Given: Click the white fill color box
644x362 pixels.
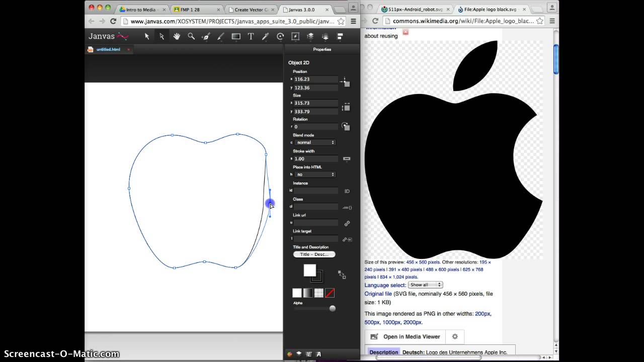Looking at the screenshot, I should 309,270.
